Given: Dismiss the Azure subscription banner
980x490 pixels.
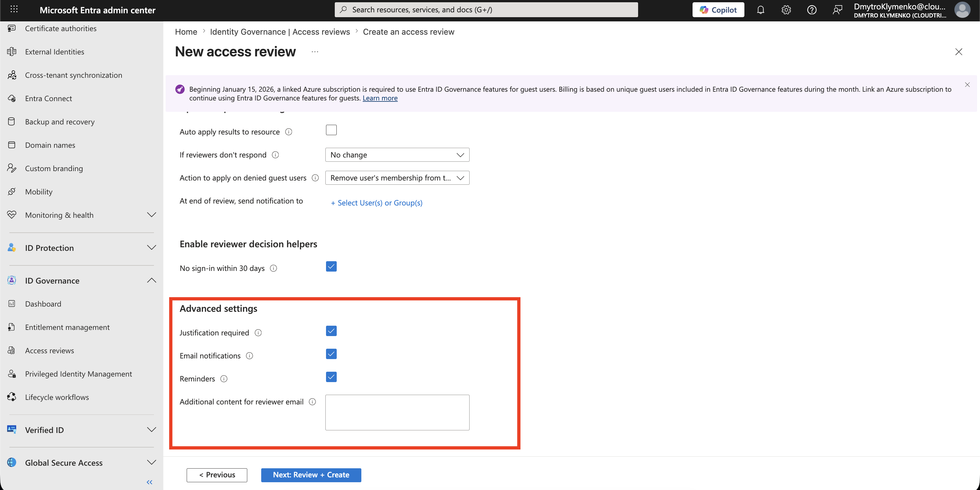Looking at the screenshot, I should [967, 85].
